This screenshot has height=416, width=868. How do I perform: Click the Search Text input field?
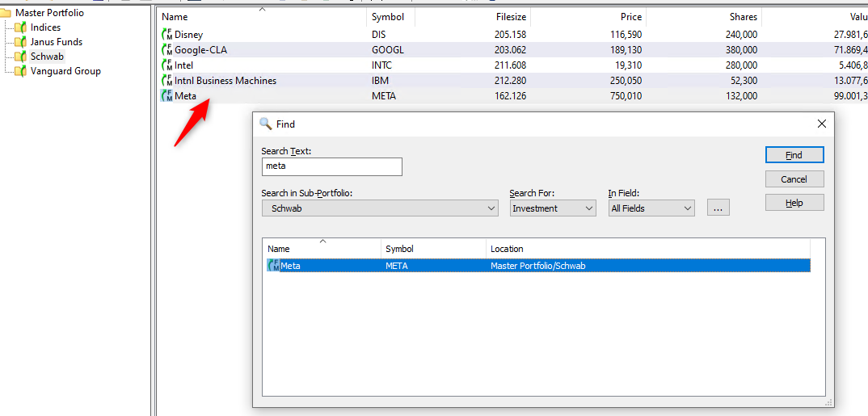331,166
